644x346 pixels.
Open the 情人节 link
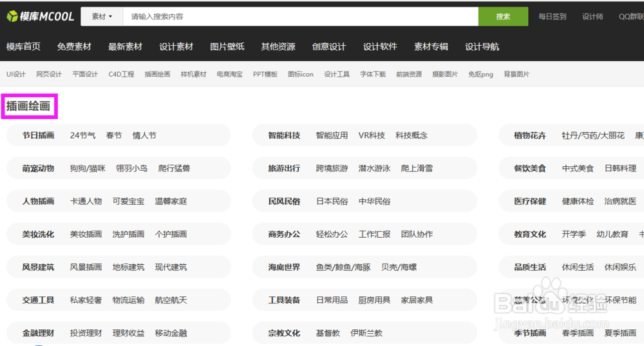[x=144, y=135]
